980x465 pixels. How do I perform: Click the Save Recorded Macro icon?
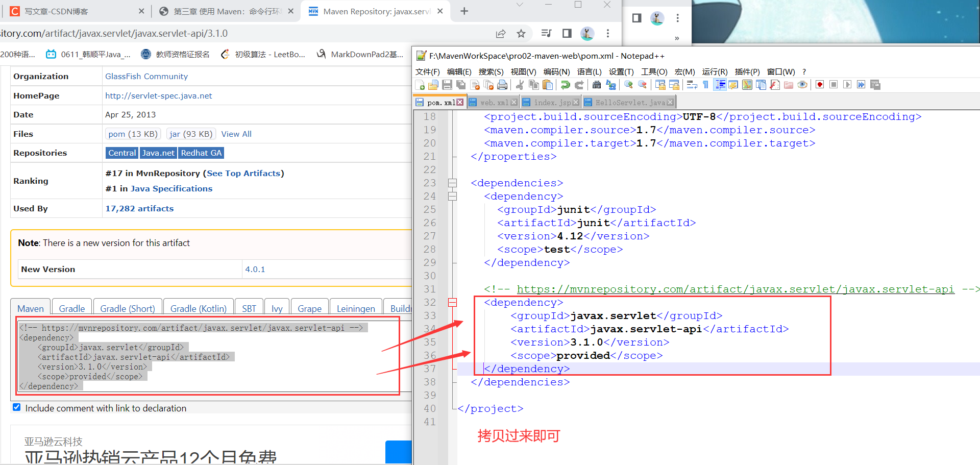point(875,85)
